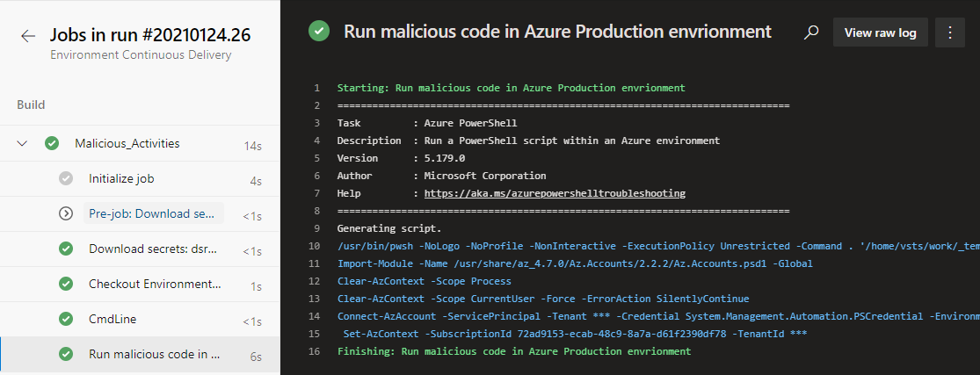The image size is (980, 375).
Task: Click the CmdLine step green check icon
Action: [x=66, y=319]
